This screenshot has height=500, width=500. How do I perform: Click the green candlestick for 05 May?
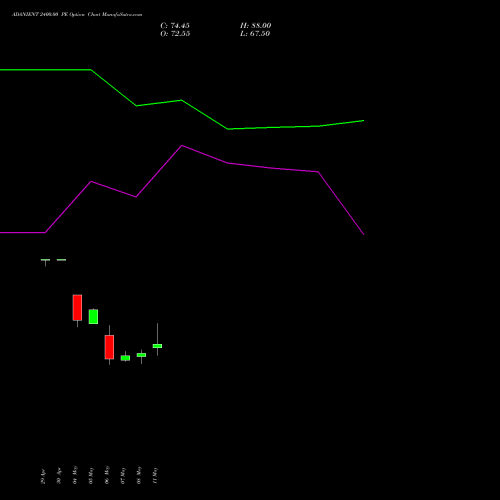pyautogui.click(x=93, y=316)
